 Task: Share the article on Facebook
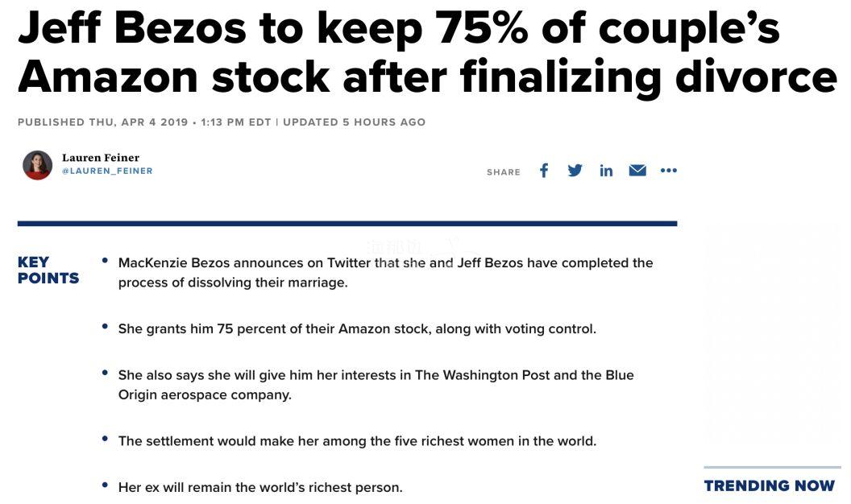point(544,171)
